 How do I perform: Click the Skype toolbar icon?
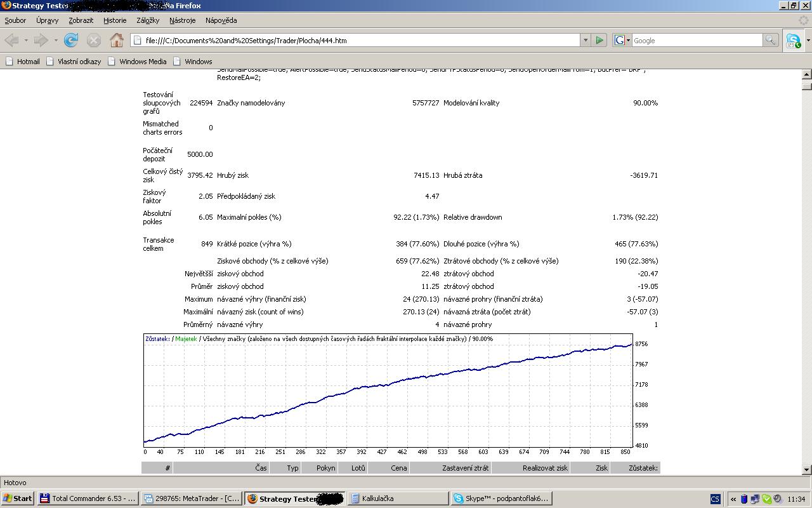pyautogui.click(x=793, y=41)
